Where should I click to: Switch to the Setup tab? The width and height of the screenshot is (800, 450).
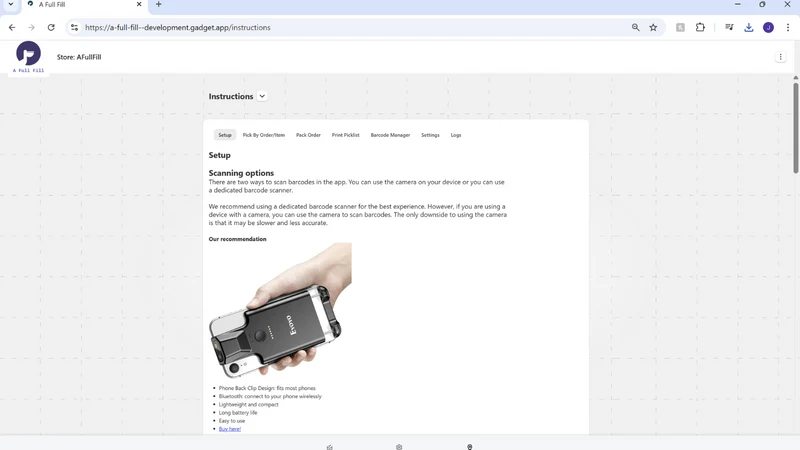pyautogui.click(x=225, y=135)
